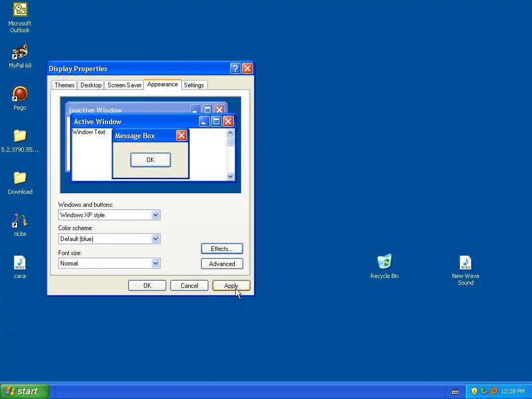Click the preview Message Box close icon
The width and height of the screenshot is (532, 399).
pyautogui.click(x=181, y=136)
